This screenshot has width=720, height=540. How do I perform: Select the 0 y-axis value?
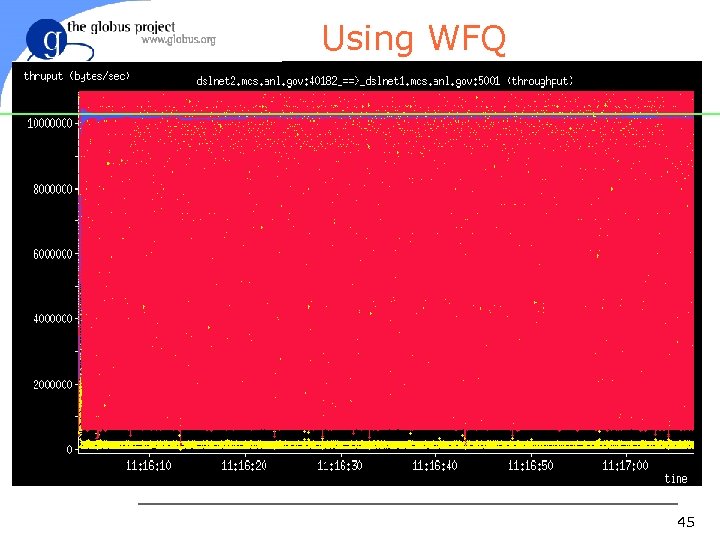(x=69, y=449)
